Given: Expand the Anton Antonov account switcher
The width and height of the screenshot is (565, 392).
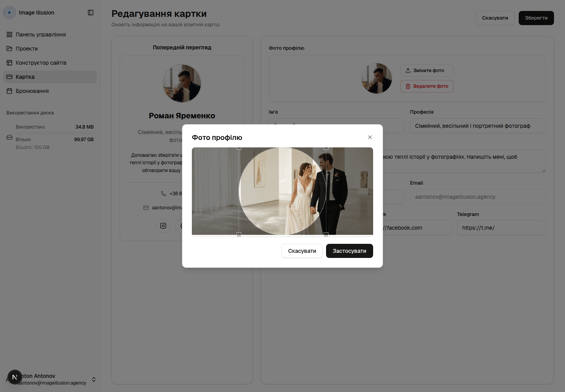Looking at the screenshot, I should point(94,379).
